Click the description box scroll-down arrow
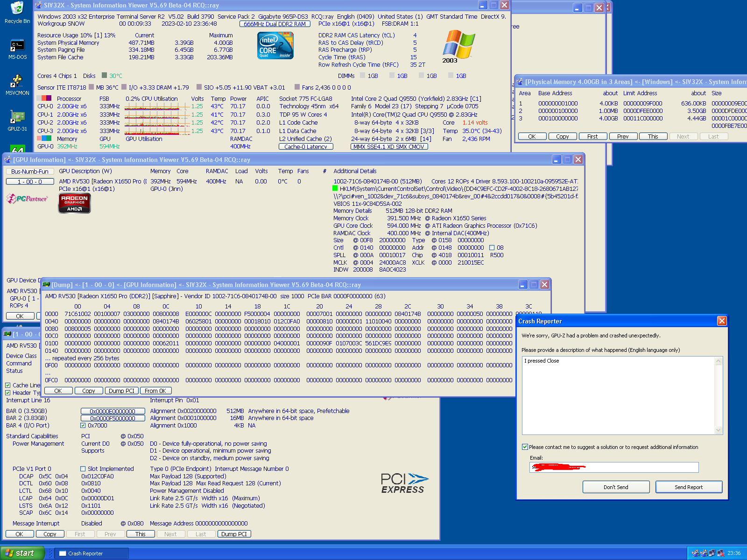 pos(719,430)
